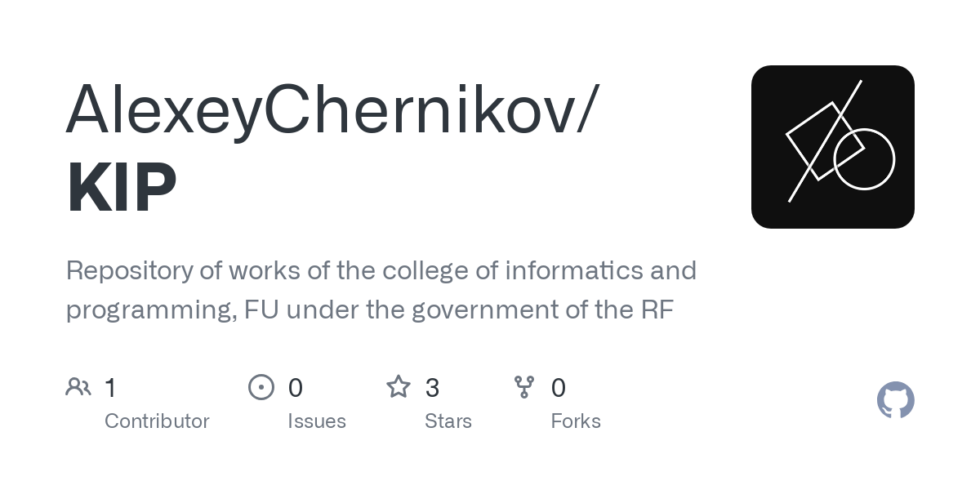Open the repository's geometric avatar image
Screen dimensions: 980x490
point(832,147)
